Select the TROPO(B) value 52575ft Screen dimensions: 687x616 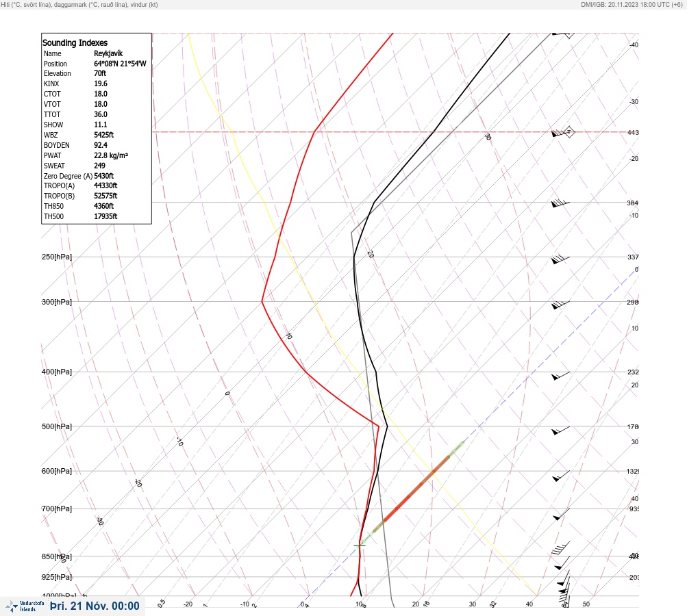[105, 196]
